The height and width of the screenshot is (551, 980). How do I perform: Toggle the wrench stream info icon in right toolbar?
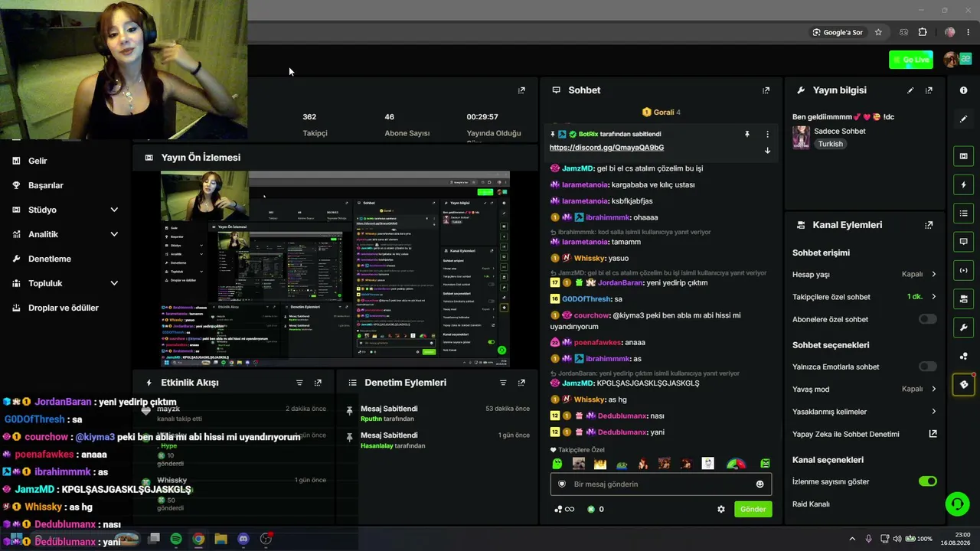(963, 328)
